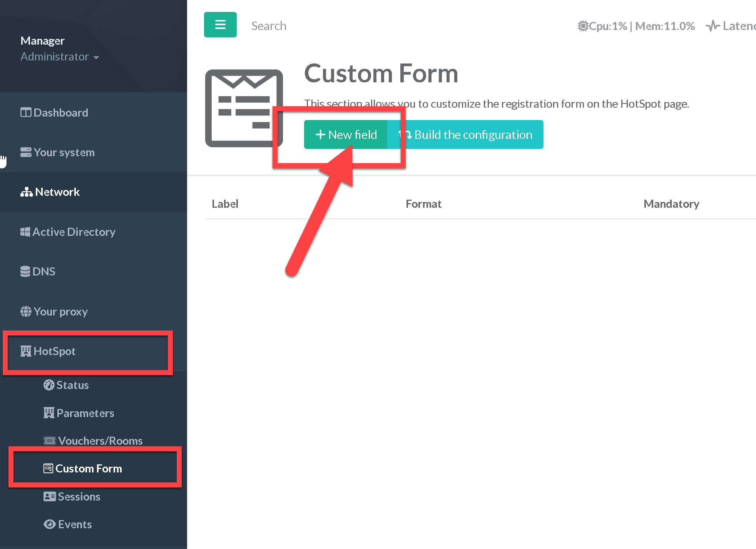756x549 pixels.
Task: Open the Vouchers/Rooms submenu item
Action: point(100,441)
